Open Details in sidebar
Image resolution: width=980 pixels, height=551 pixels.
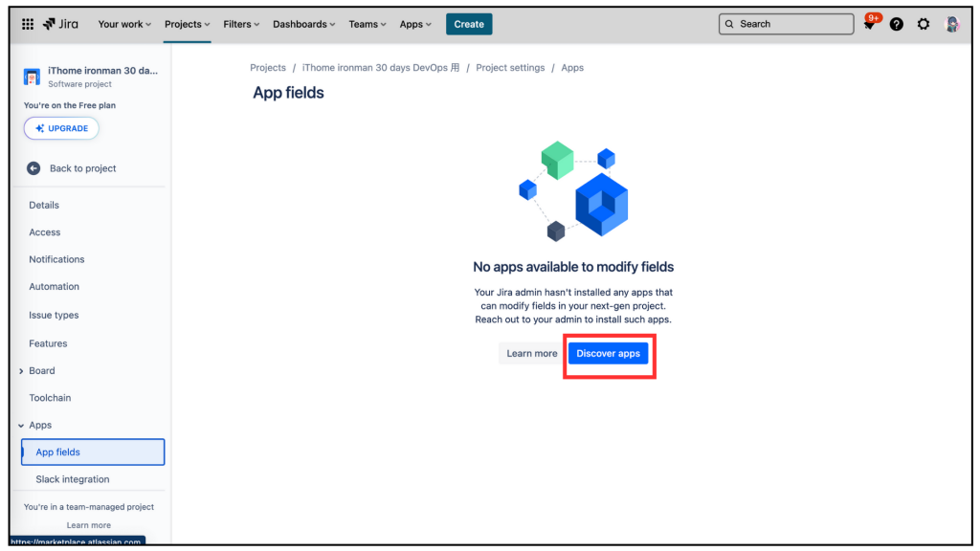click(x=44, y=205)
